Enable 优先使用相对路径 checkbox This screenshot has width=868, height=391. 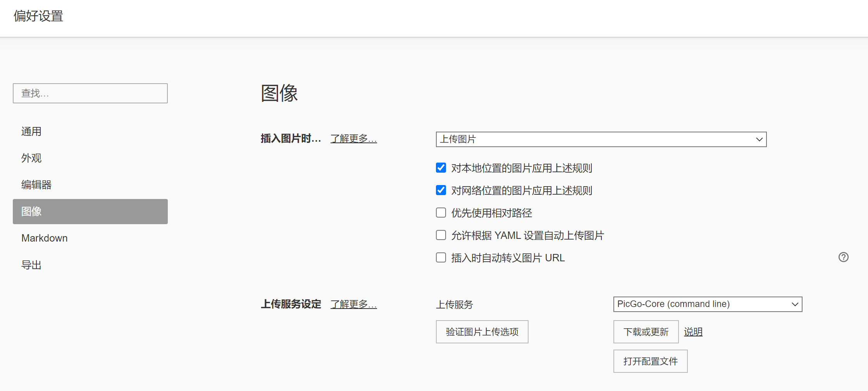(x=441, y=213)
